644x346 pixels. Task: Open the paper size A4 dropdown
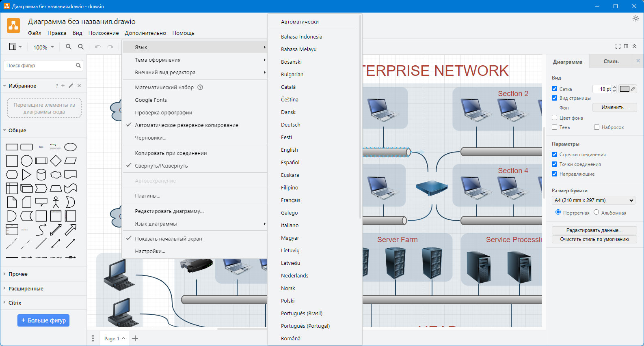click(593, 200)
